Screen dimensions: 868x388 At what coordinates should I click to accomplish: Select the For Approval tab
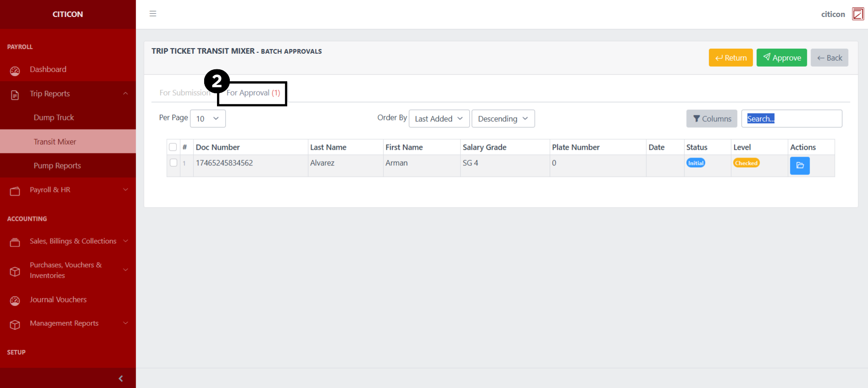[x=253, y=93]
